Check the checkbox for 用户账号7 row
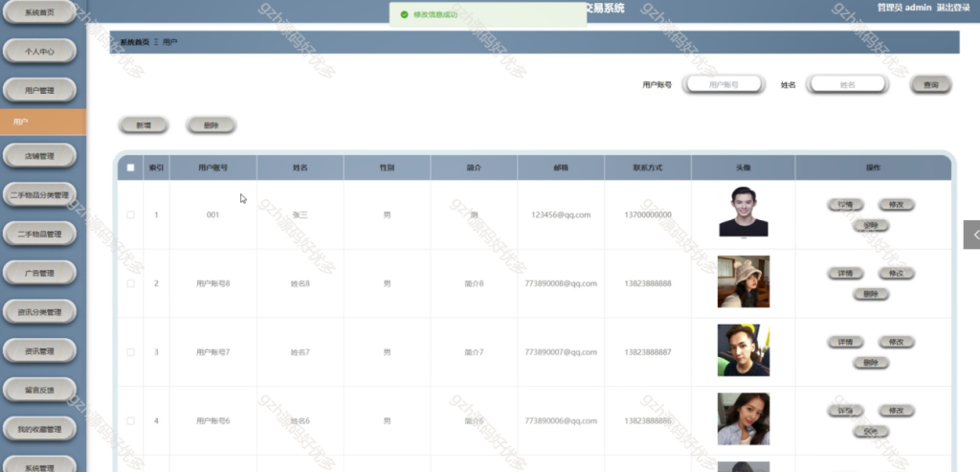The width and height of the screenshot is (980, 472). [x=130, y=352]
